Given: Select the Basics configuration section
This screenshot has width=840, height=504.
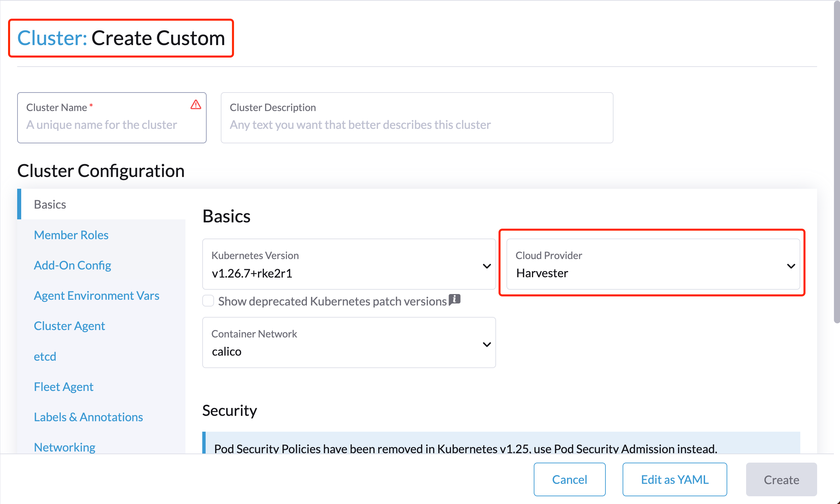Looking at the screenshot, I should (49, 204).
